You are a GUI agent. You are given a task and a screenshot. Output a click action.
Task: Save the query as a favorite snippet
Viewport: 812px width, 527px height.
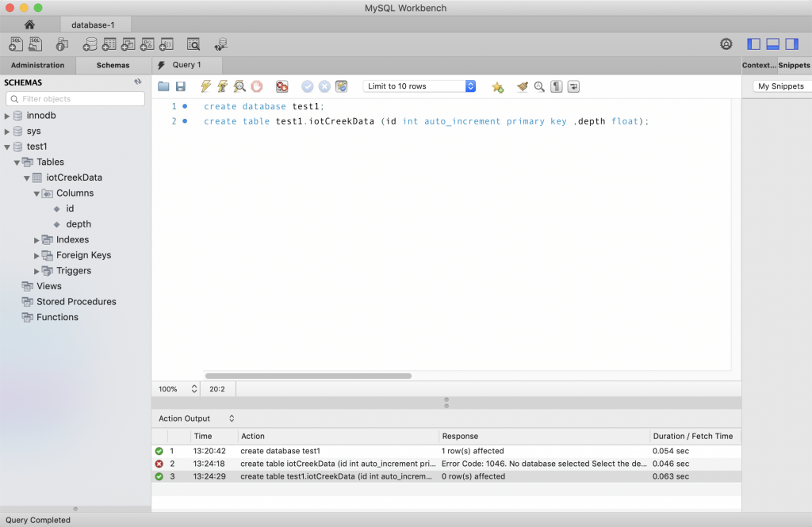(x=498, y=87)
